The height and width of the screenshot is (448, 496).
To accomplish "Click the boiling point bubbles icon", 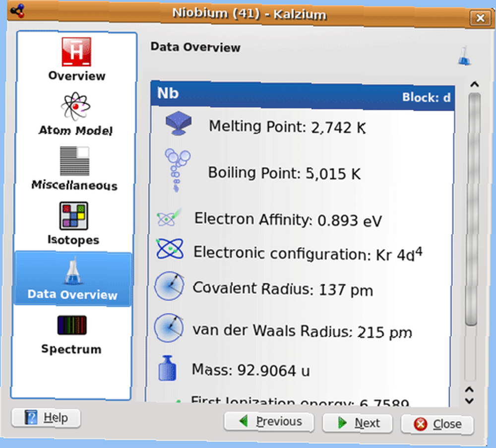I will coord(177,170).
